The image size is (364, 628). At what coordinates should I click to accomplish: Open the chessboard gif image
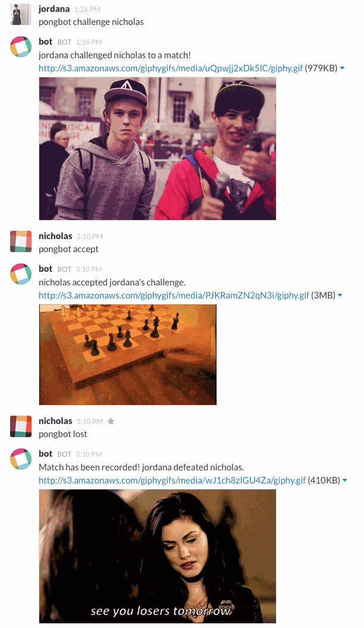point(128,354)
